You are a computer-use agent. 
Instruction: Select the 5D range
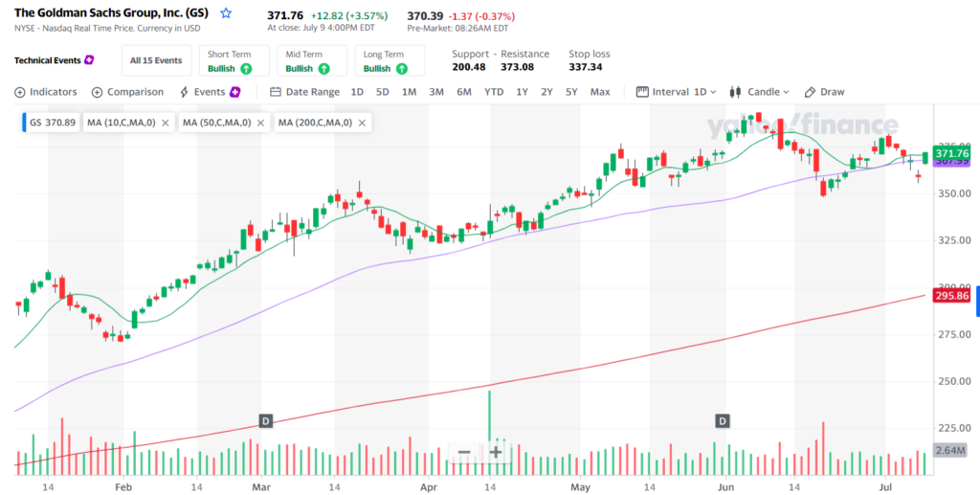pyautogui.click(x=383, y=92)
